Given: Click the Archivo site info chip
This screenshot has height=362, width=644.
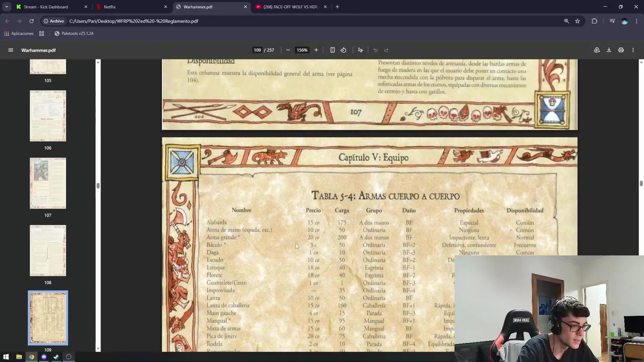Looking at the screenshot, I should click(53, 21).
